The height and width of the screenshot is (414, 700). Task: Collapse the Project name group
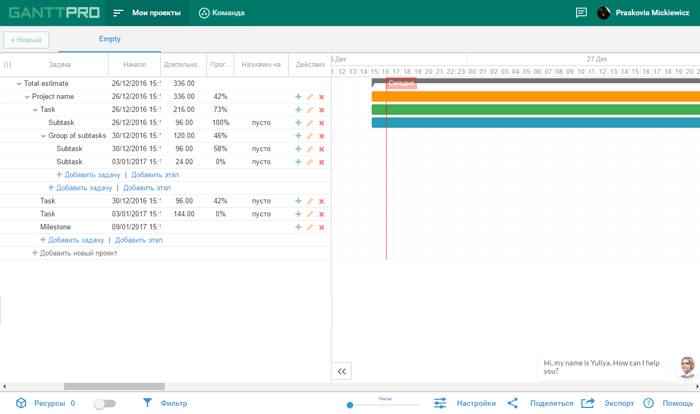pos(27,96)
